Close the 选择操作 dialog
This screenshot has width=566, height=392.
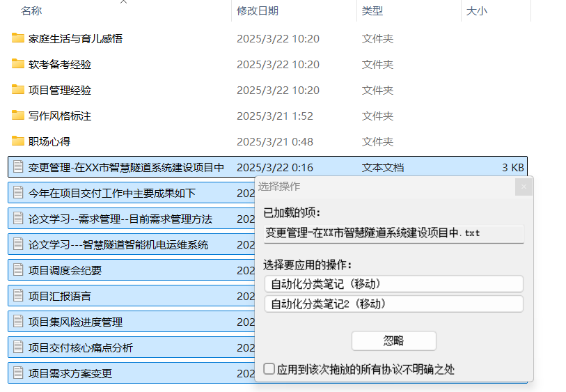tap(524, 187)
